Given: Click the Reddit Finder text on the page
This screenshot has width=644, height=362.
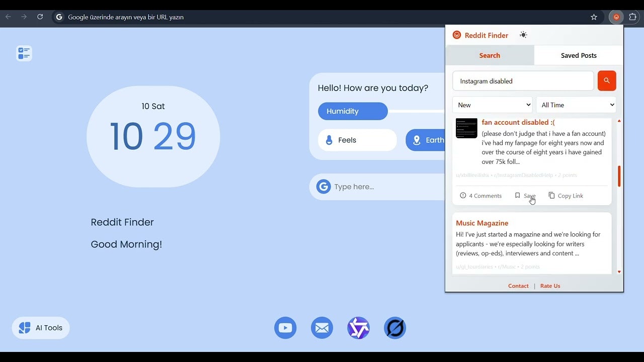Looking at the screenshot, I should click(122, 222).
